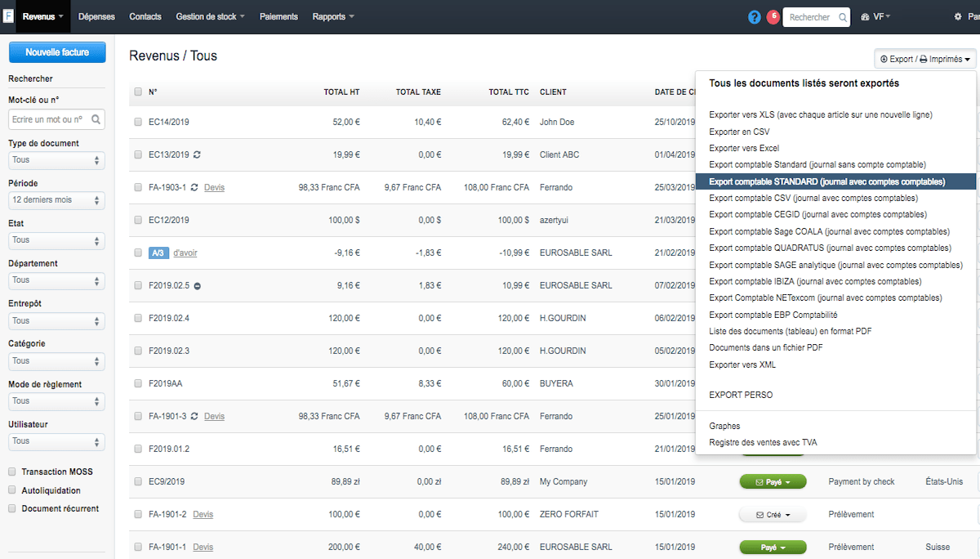Click the Mot-clé ou n° input field
Viewport: 980px width, 559px height.
coord(49,119)
